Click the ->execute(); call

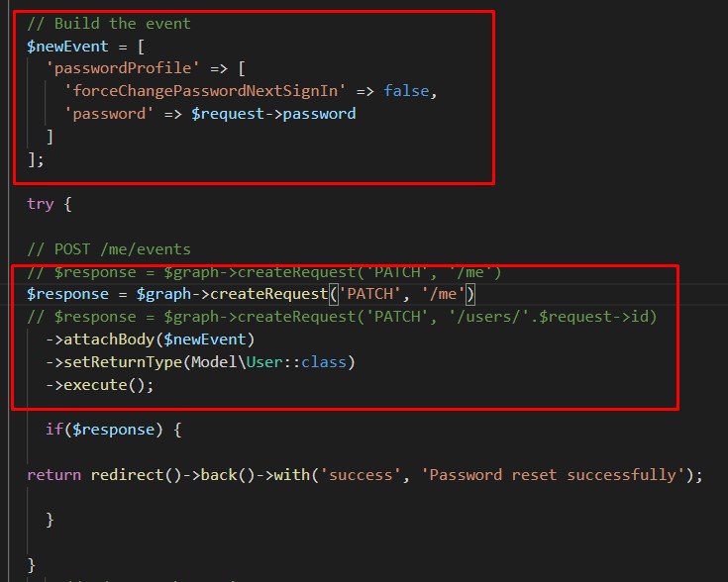(99, 385)
